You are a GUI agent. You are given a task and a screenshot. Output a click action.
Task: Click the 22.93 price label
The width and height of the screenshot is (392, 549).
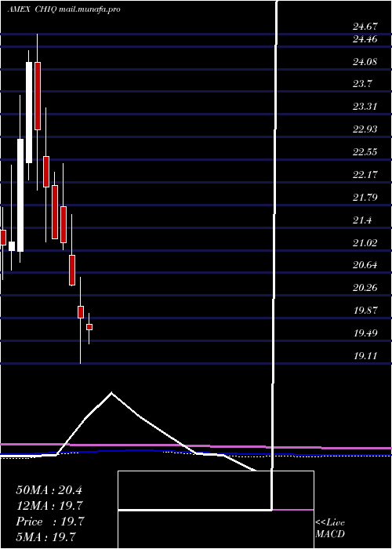tap(365, 129)
